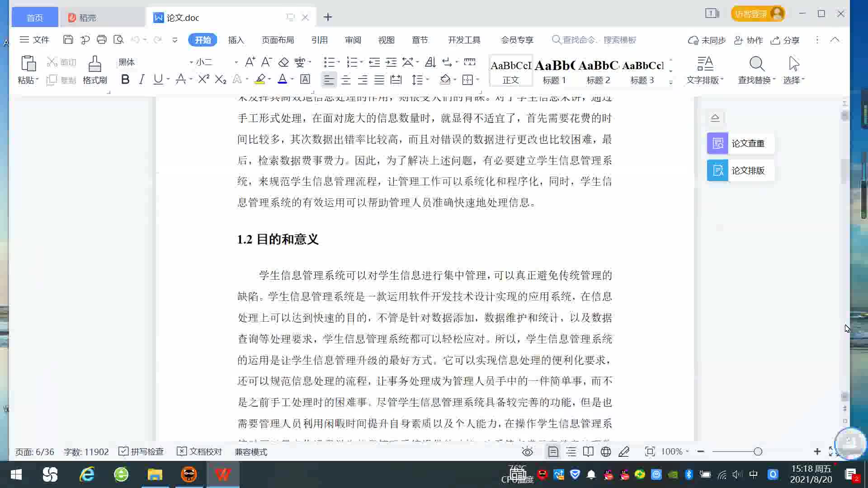Switch to the 页面布局 ribbon tab
The width and height of the screenshot is (868, 488).
[x=278, y=40]
